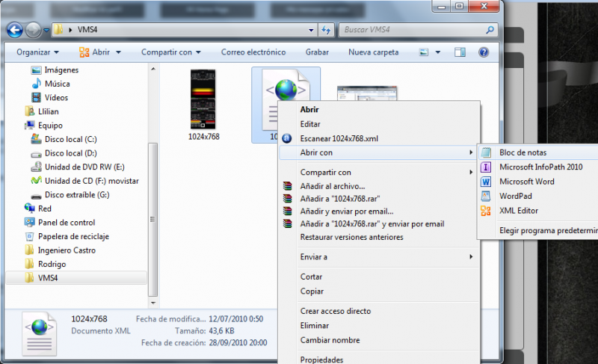Refresh the VMS4 folder view
The height and width of the screenshot is (364, 598).
click(326, 30)
